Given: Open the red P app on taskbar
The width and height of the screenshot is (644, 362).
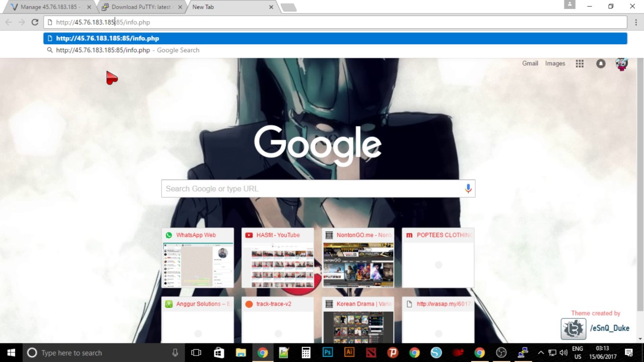Looking at the screenshot, I should 393,352.
